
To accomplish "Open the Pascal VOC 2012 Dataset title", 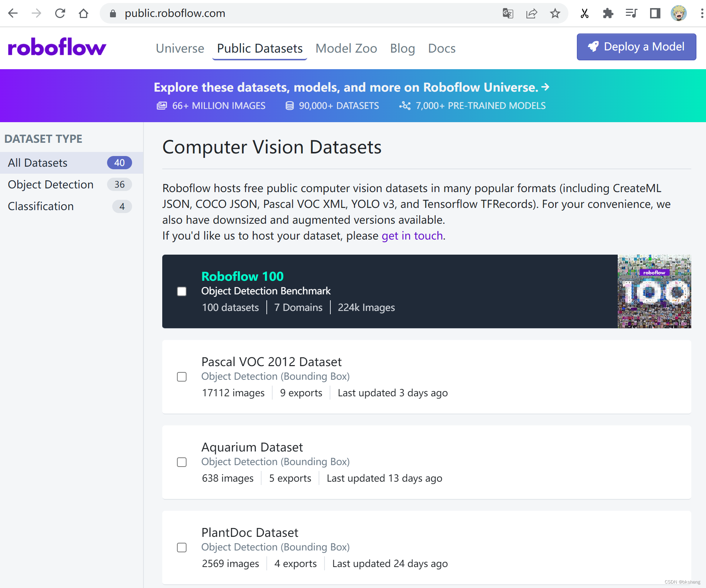I will [x=272, y=362].
